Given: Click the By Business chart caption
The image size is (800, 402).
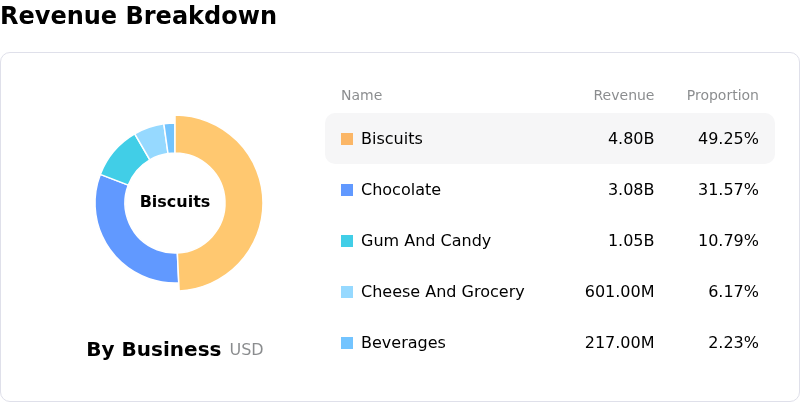Looking at the screenshot, I should click(x=154, y=350).
